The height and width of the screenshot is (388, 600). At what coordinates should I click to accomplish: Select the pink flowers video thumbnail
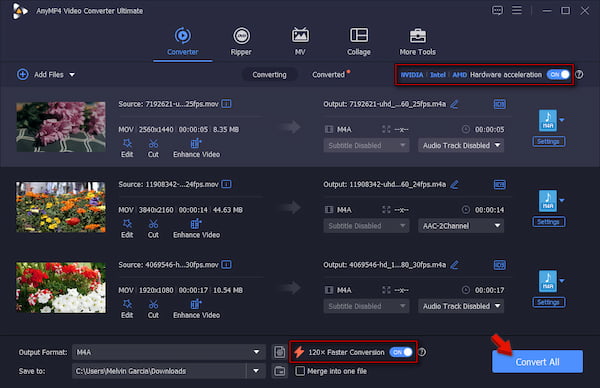(61, 127)
